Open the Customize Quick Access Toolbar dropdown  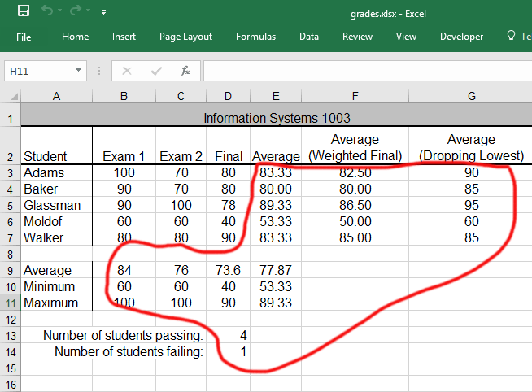point(103,13)
